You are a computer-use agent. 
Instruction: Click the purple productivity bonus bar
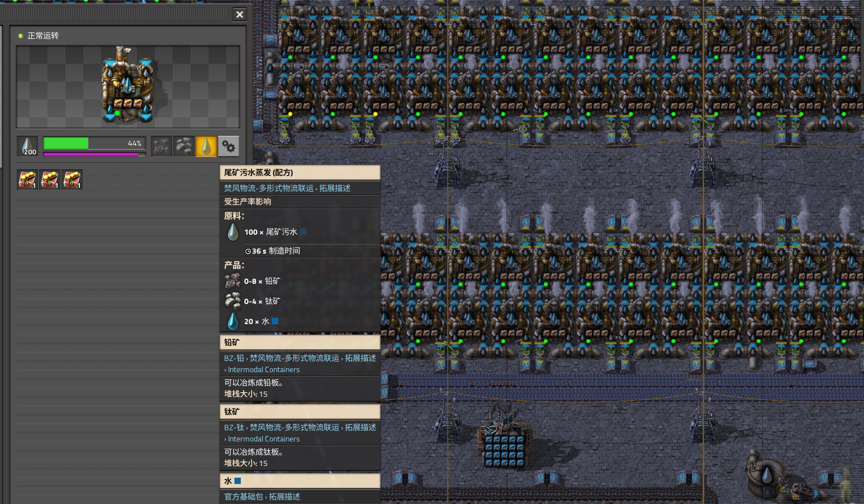(x=94, y=154)
